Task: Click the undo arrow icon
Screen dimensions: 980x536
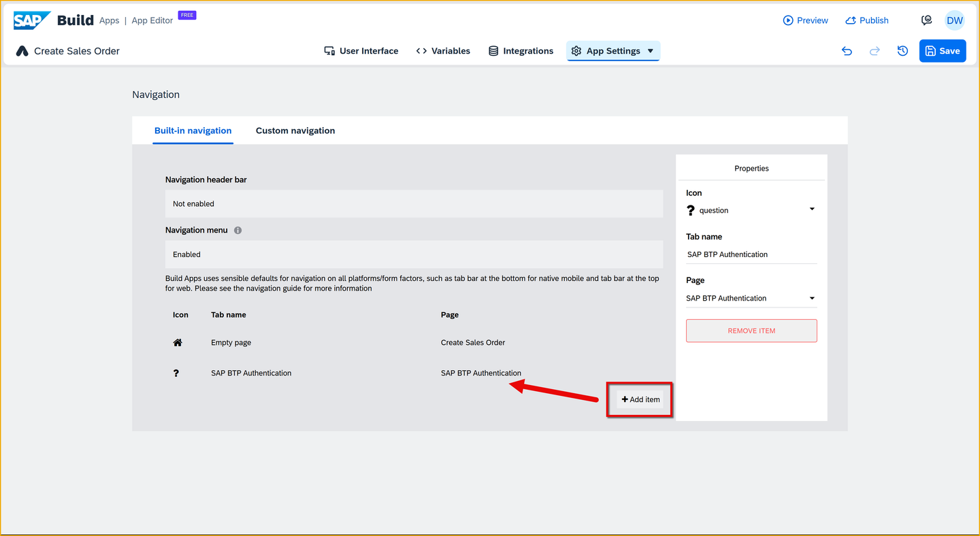Action: click(x=847, y=51)
